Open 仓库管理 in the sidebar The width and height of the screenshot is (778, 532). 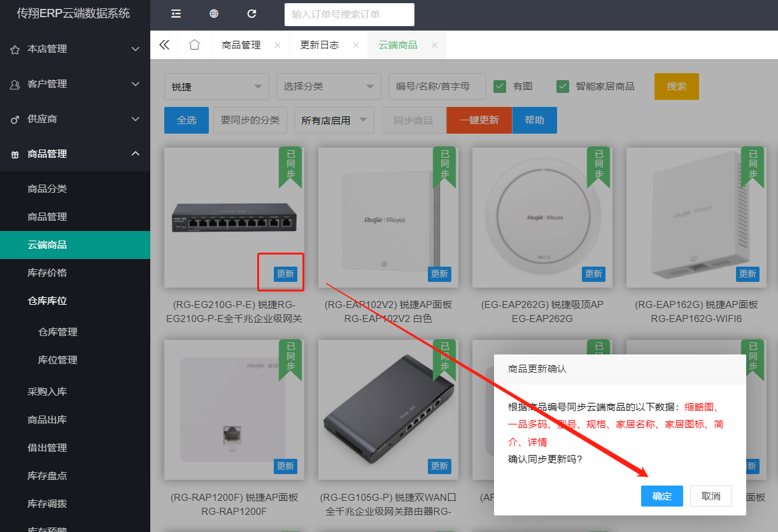click(75, 332)
